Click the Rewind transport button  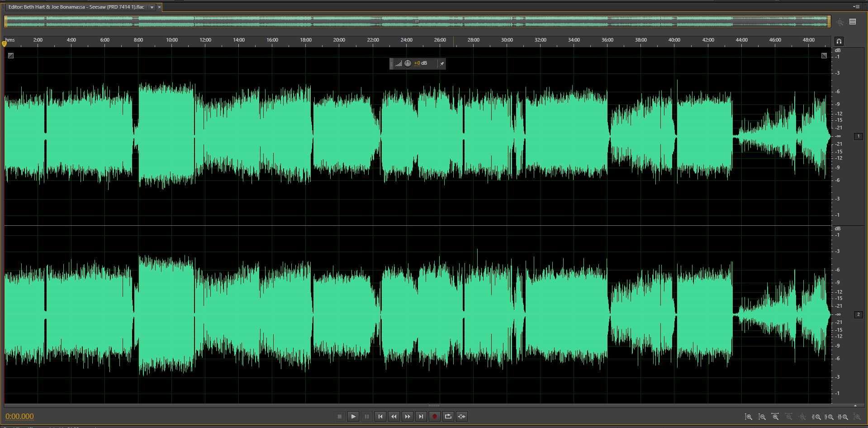[394, 416]
